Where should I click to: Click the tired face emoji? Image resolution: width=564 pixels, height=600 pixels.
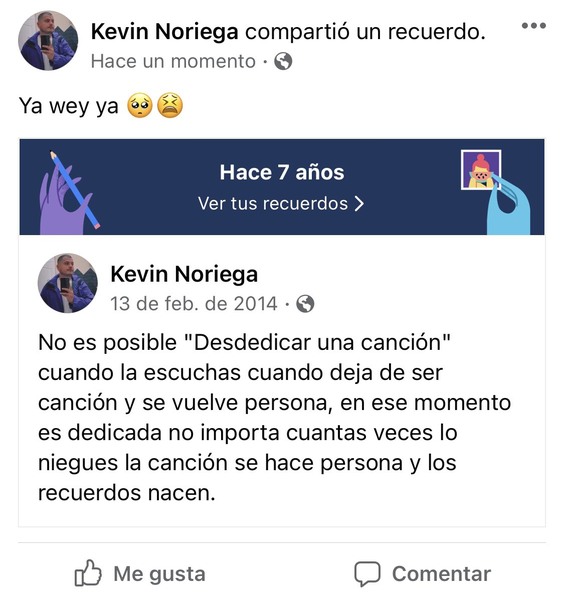pyautogui.click(x=170, y=106)
